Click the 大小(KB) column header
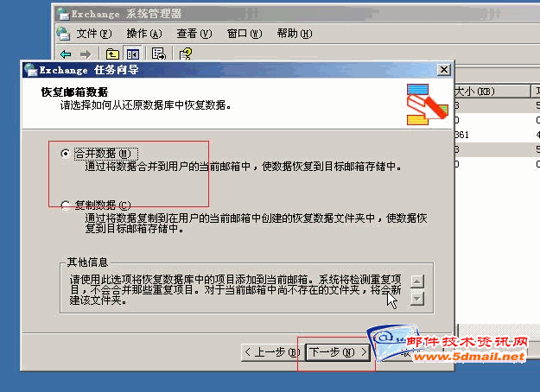540x392 pixels. 492,92
